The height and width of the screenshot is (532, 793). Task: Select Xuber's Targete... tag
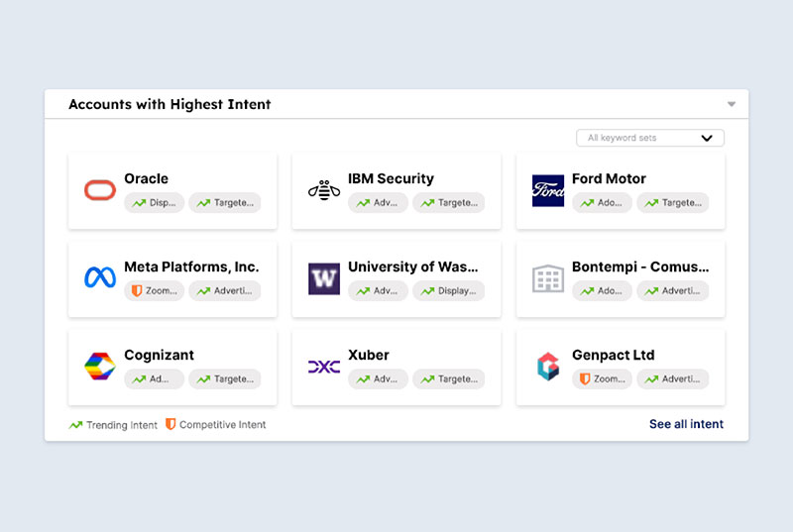449,378
